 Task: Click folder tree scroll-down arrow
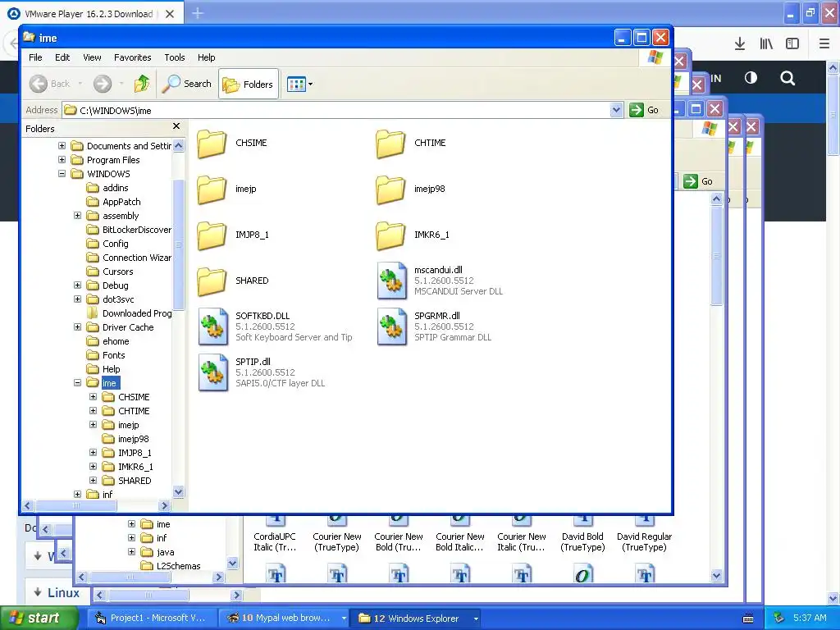[x=179, y=492]
